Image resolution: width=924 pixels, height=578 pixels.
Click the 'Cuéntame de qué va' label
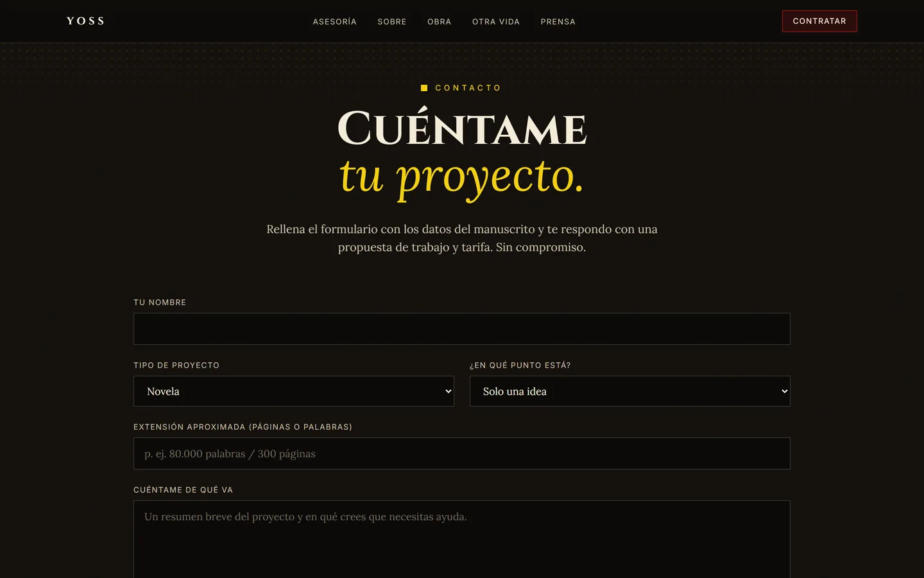(x=183, y=490)
